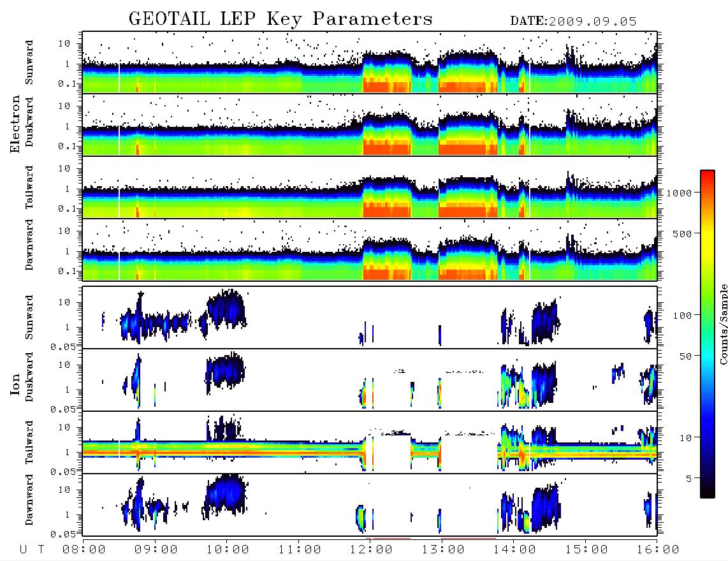Viewport: 728px width, 561px height.
Task: Click inside the Ion Dawnward spectrogram plot
Action: point(370,505)
